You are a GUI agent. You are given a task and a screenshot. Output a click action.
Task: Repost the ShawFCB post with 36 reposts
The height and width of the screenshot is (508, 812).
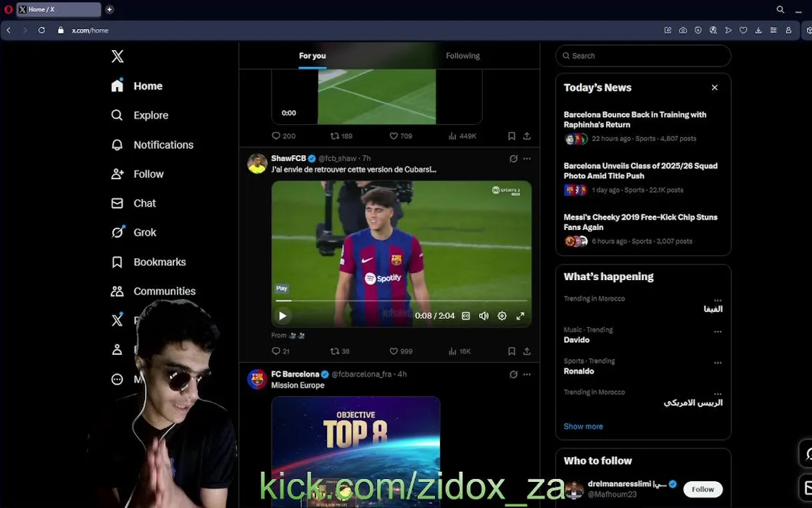(340, 351)
